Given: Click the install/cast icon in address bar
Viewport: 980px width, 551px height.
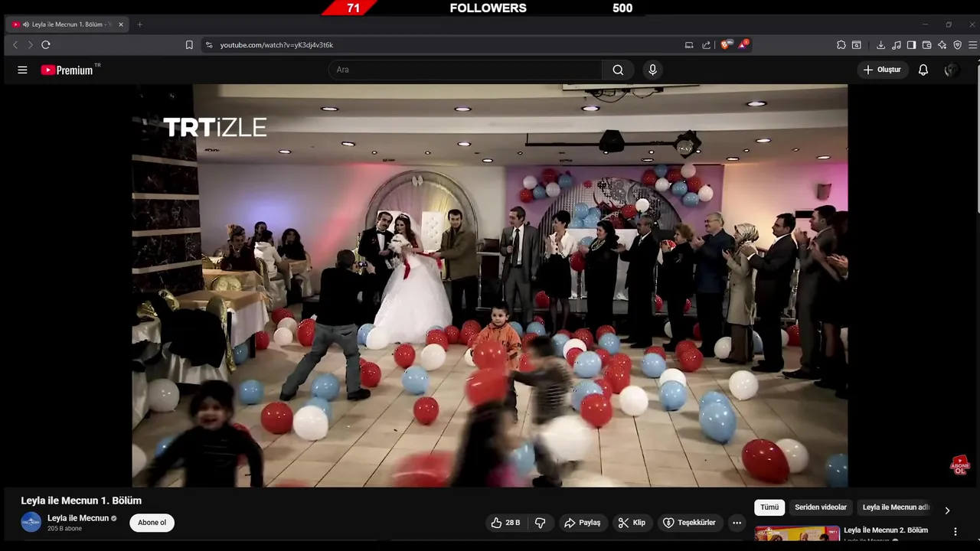Looking at the screenshot, I should (x=689, y=45).
